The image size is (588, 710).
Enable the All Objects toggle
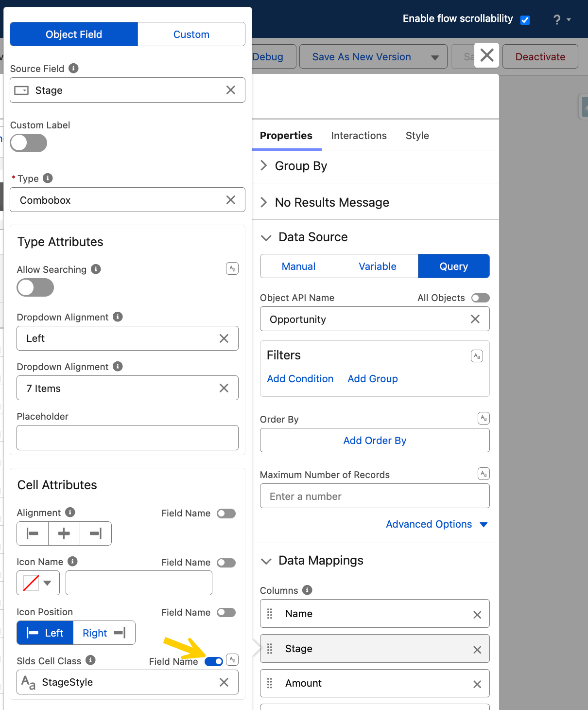pos(481,298)
